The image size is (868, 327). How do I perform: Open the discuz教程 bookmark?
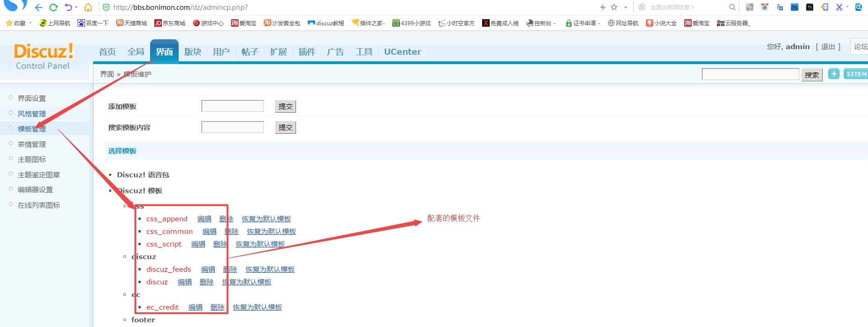(326, 23)
